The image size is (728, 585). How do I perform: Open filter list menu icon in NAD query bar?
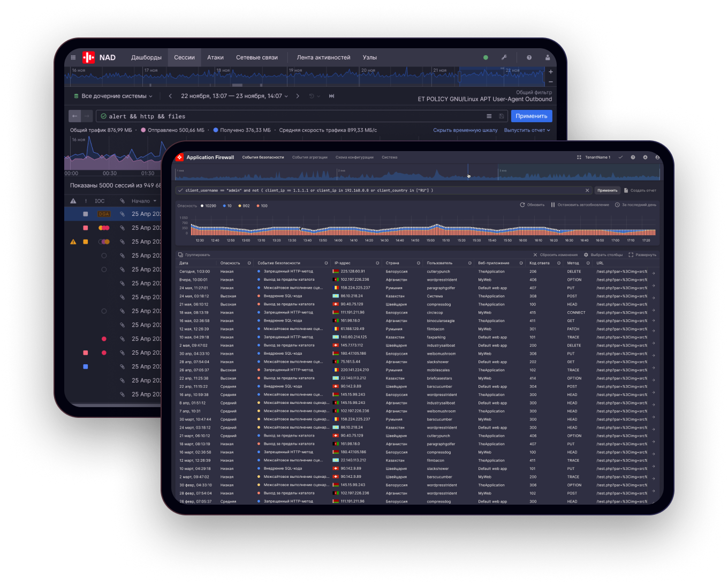(x=489, y=116)
